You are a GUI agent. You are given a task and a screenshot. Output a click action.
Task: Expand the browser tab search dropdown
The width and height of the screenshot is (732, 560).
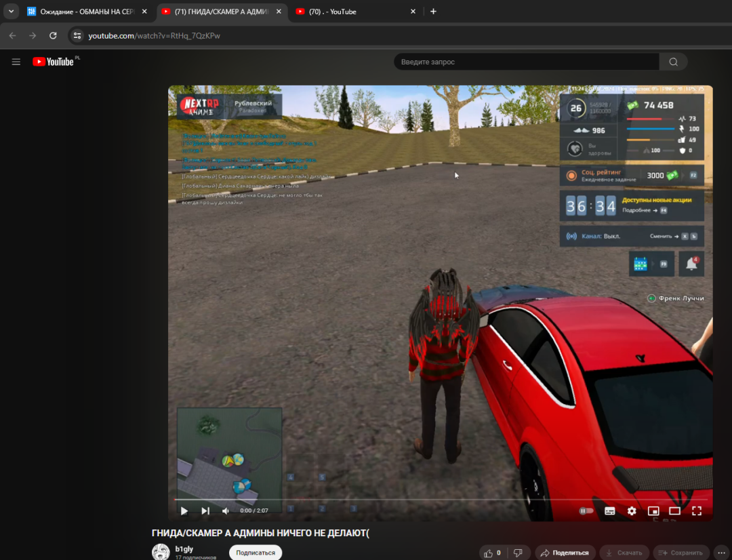pos(12,12)
